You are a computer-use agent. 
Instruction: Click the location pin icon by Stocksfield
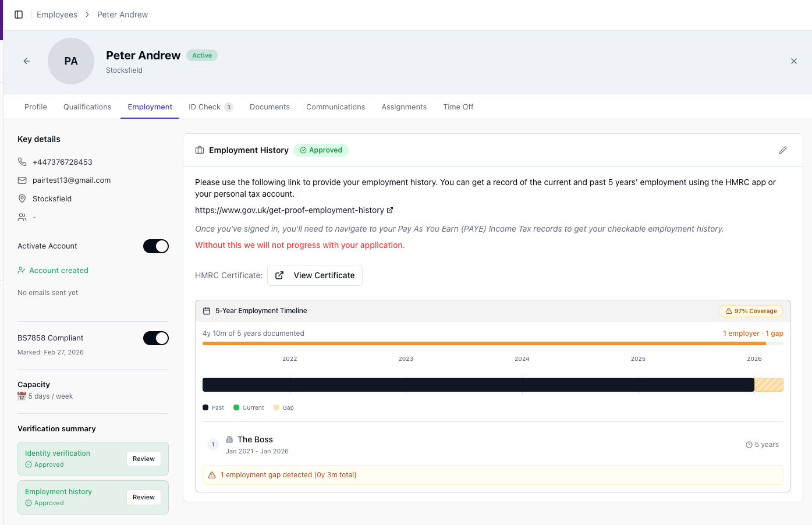pos(22,198)
